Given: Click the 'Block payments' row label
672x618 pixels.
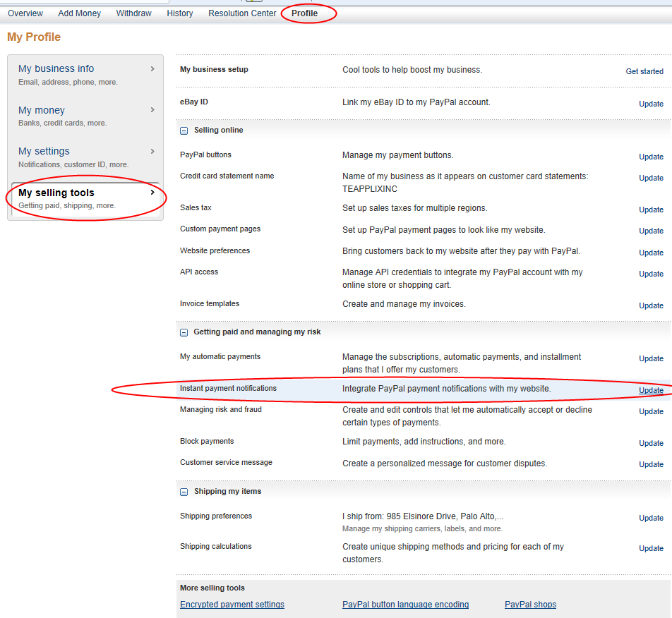Looking at the screenshot, I should 207,442.
